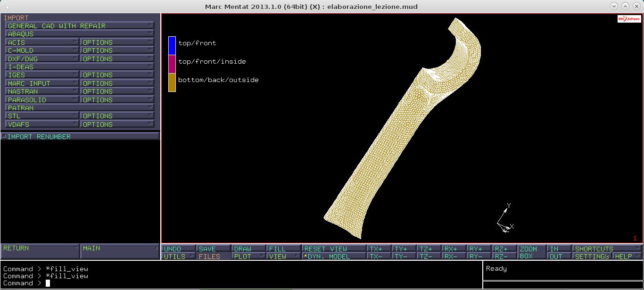
Task: Rotate model with RY-
Action: click(x=479, y=257)
